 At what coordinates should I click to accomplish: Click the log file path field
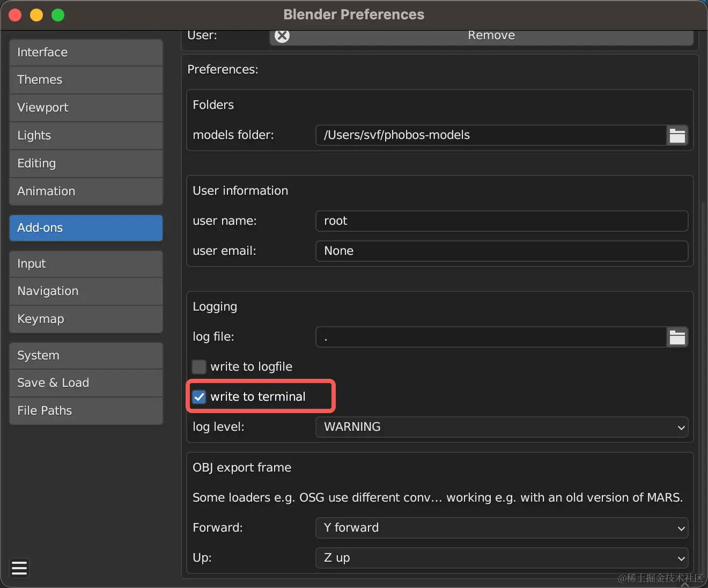click(x=491, y=337)
